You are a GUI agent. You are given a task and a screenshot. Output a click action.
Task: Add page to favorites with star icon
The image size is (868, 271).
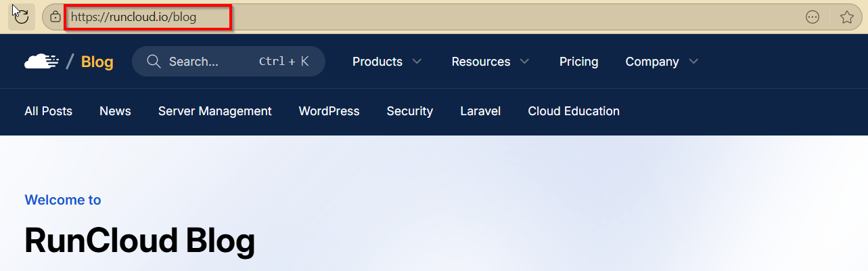tap(846, 17)
